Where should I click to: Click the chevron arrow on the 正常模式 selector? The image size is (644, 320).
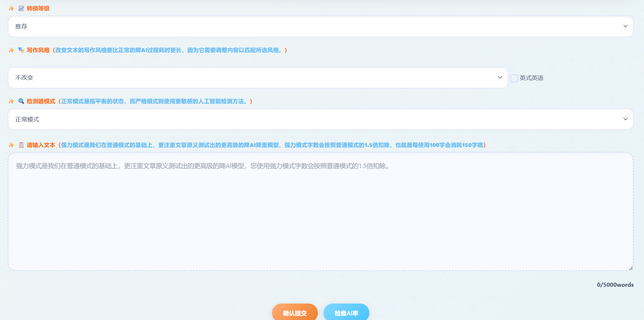point(625,119)
